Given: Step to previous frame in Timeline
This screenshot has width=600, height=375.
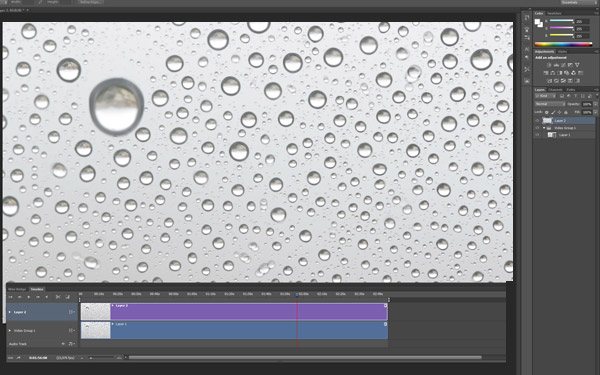Looking at the screenshot, I should tap(20, 297).
